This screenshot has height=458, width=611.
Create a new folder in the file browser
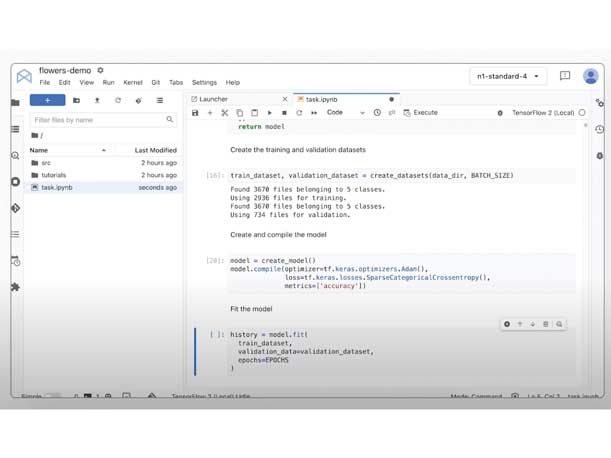[76, 100]
